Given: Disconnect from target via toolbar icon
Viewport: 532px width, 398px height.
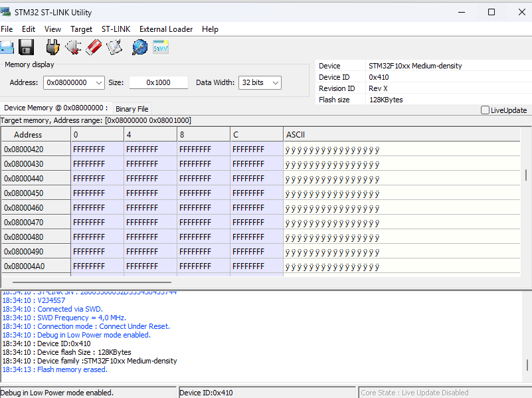Looking at the screenshot, I should [73, 47].
